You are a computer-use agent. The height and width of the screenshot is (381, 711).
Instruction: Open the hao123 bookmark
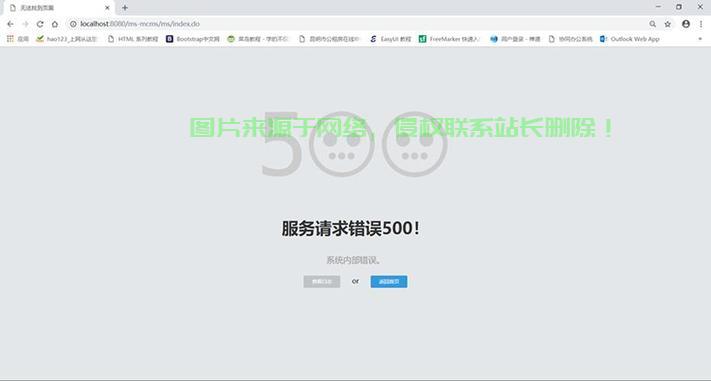pos(67,39)
